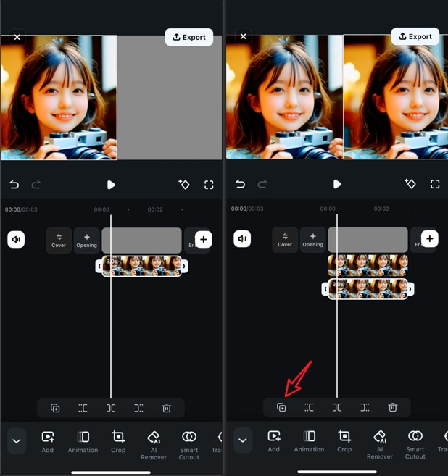This screenshot has height=476, width=448.
Task: Redo action in left screen
Action: click(36, 185)
